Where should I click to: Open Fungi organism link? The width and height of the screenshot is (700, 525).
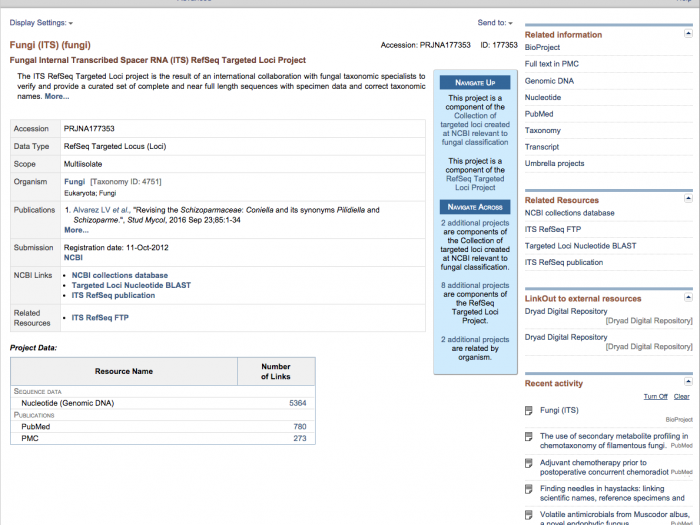tap(75, 182)
